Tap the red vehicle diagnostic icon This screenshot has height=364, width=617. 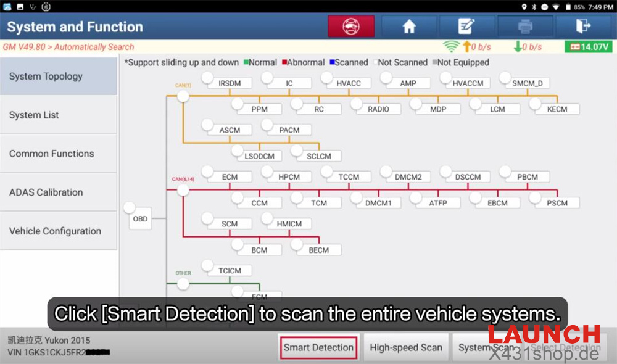[350, 27]
